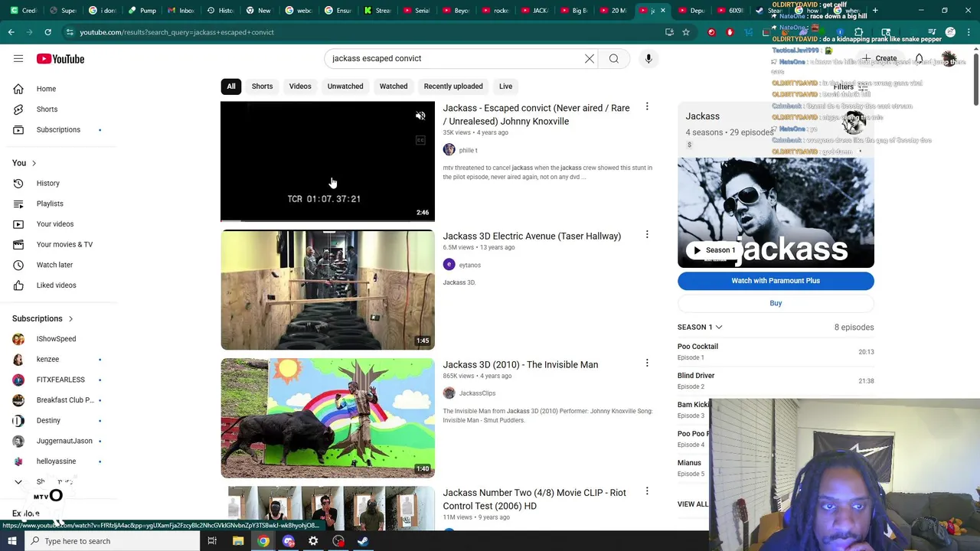Viewport: 980px width, 551px height.
Task: Open more options for Escaped convict video
Action: tap(647, 106)
